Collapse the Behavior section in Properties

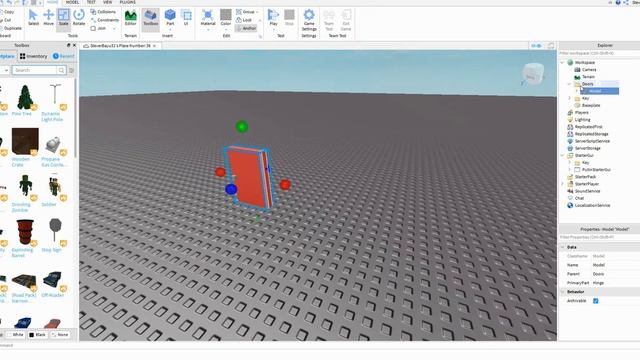click(563, 292)
